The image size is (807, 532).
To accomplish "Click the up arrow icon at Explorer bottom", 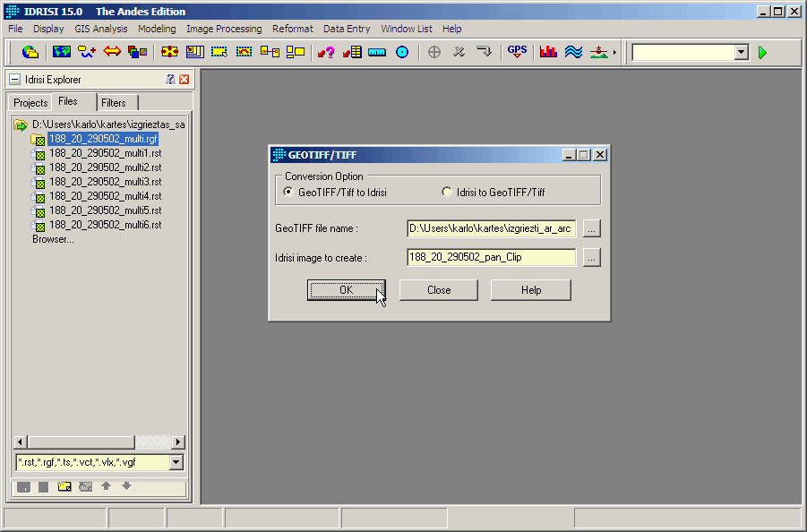I will click(106, 485).
